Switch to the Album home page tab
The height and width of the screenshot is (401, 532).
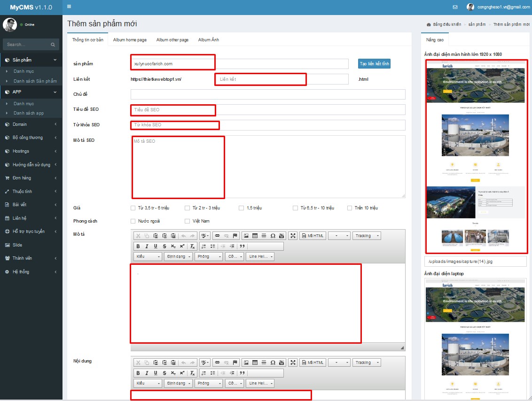click(129, 40)
